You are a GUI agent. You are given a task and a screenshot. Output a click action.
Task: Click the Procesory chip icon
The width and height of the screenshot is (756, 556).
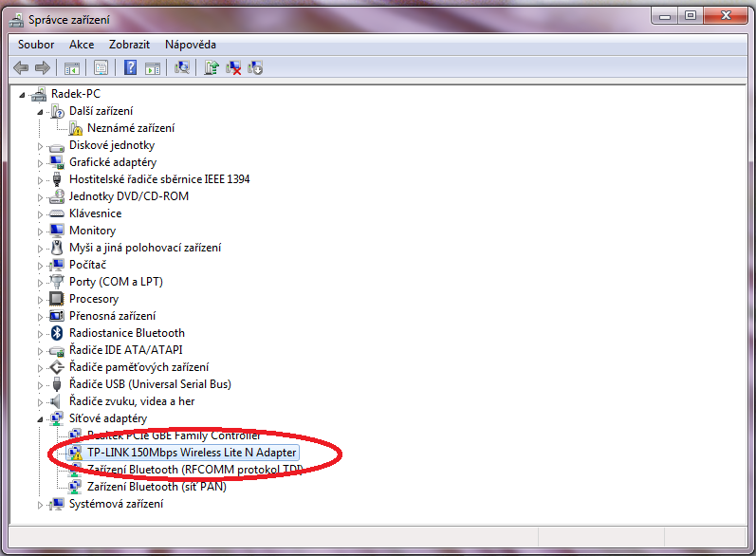coord(56,299)
